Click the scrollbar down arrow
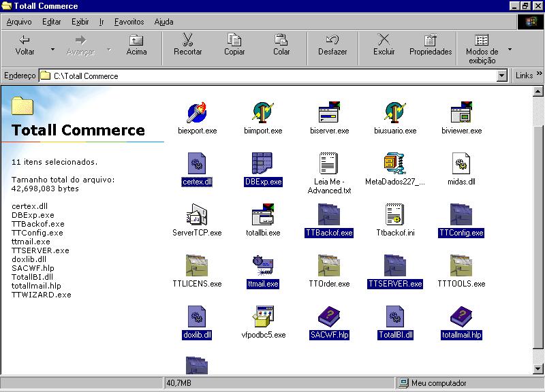The image size is (545, 392). point(538,368)
